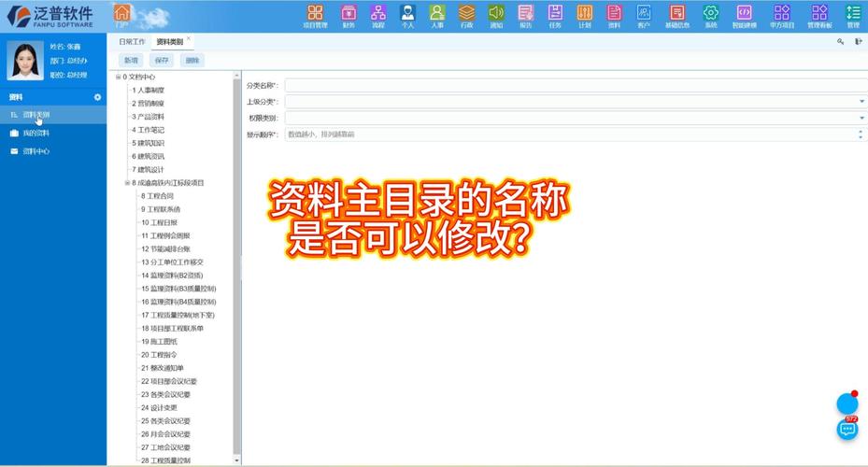Screen dimensions: 868x467
Task: Select tree item 27 工地会议纪要
Action: coord(165,447)
